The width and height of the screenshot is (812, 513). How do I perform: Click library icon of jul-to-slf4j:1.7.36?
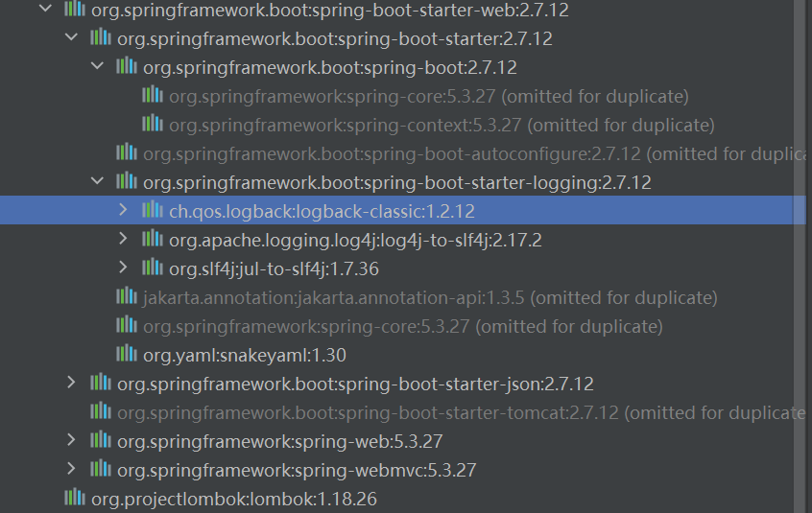tap(153, 268)
